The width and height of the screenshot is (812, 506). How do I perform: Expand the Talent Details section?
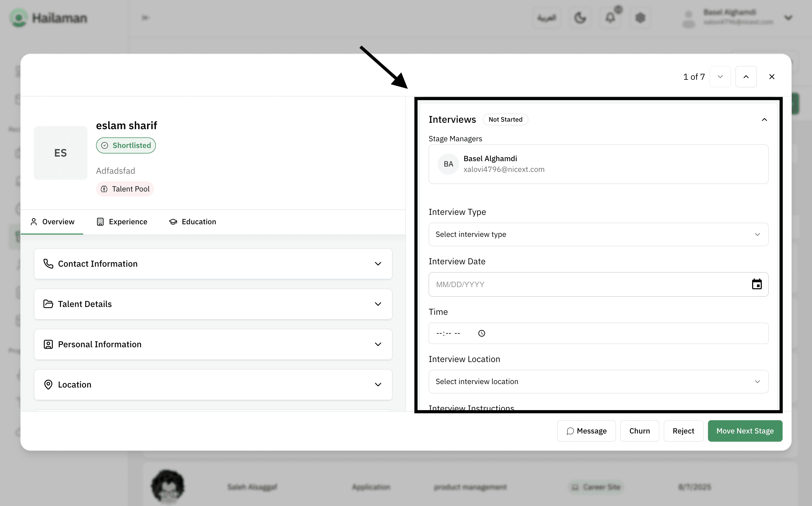pyautogui.click(x=213, y=304)
